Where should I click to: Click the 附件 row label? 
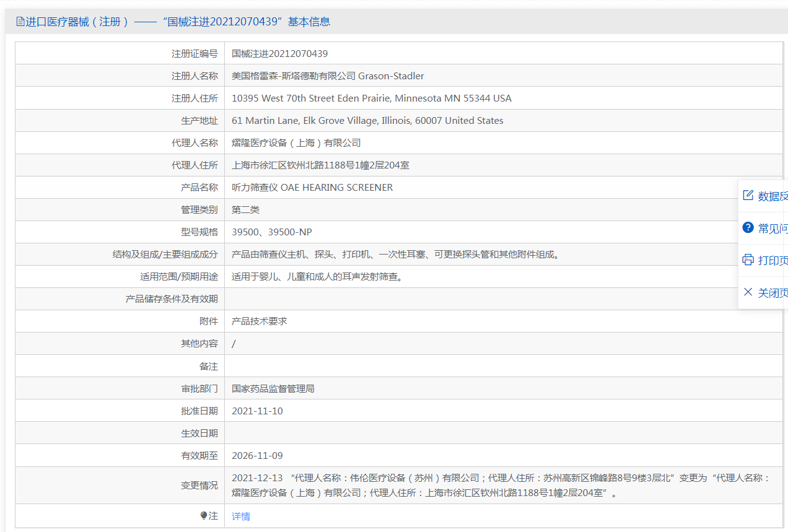pyautogui.click(x=209, y=321)
